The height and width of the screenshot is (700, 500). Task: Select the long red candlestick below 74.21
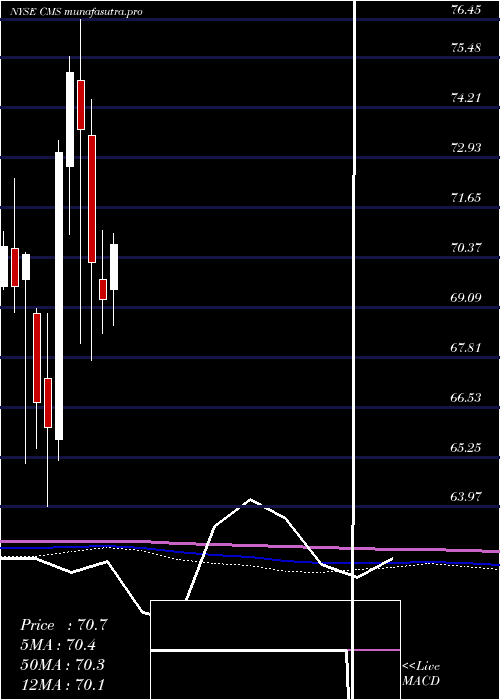point(92,199)
